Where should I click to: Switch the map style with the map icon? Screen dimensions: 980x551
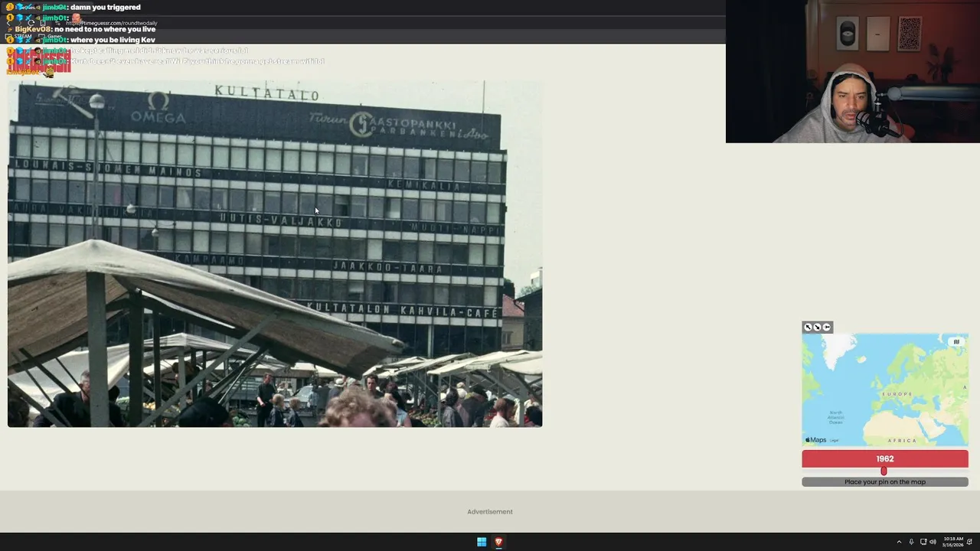956,342
